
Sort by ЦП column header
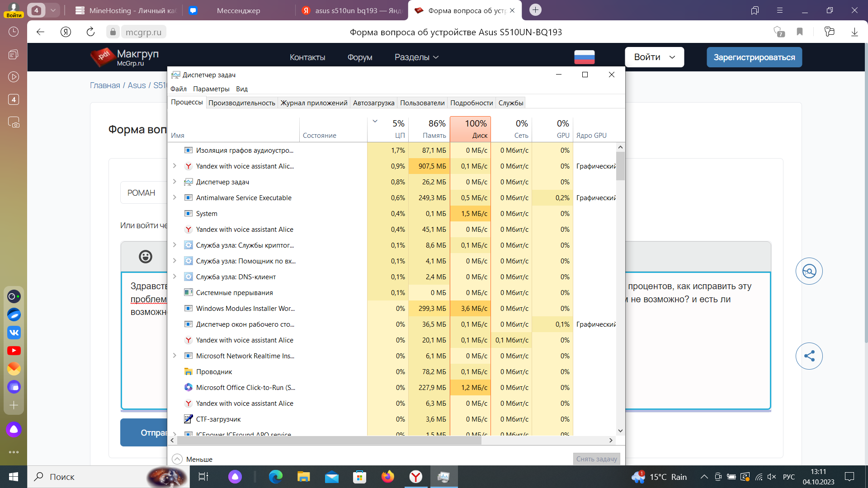pyautogui.click(x=388, y=129)
